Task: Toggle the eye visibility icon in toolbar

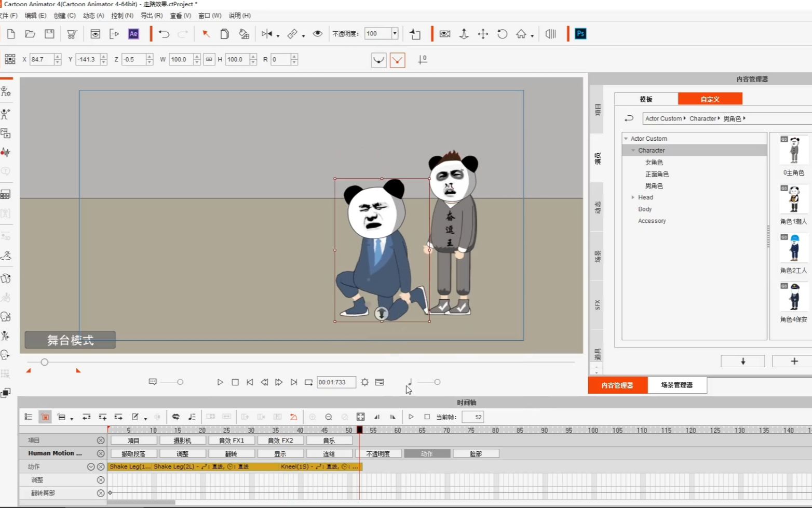Action: tap(318, 34)
